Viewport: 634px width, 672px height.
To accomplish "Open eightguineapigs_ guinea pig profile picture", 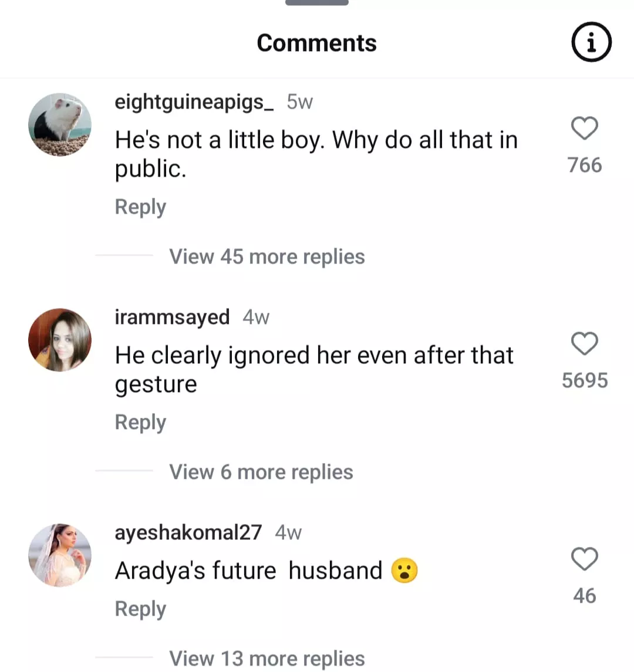I will click(60, 124).
